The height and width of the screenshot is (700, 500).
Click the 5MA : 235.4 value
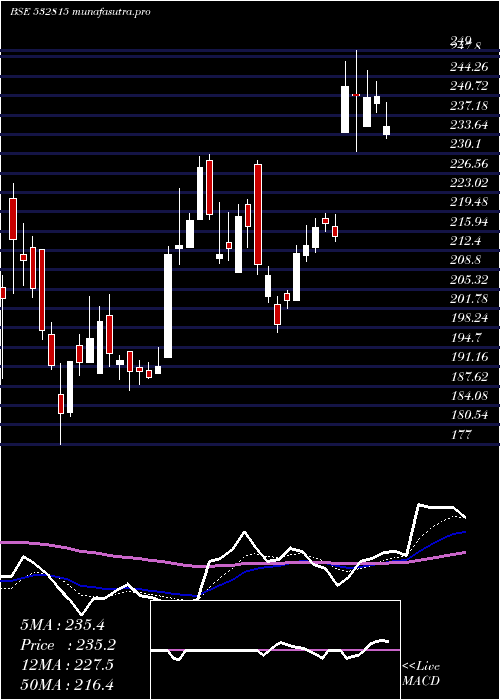(62, 625)
